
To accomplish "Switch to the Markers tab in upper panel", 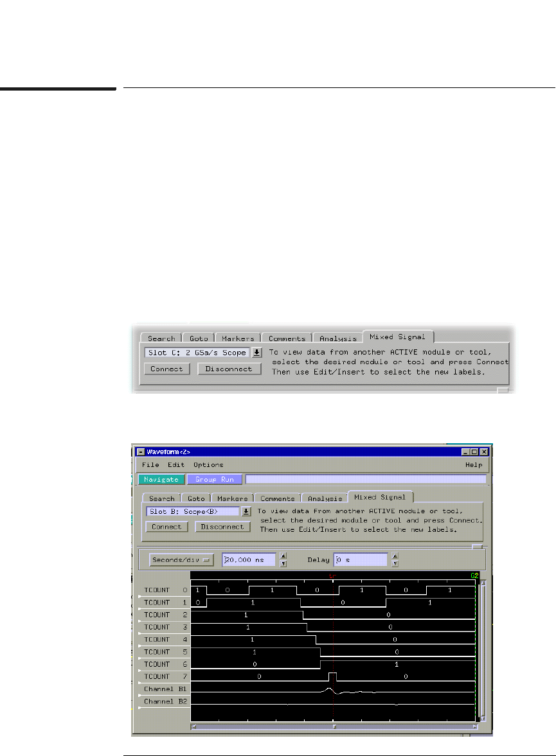I will point(238,338).
